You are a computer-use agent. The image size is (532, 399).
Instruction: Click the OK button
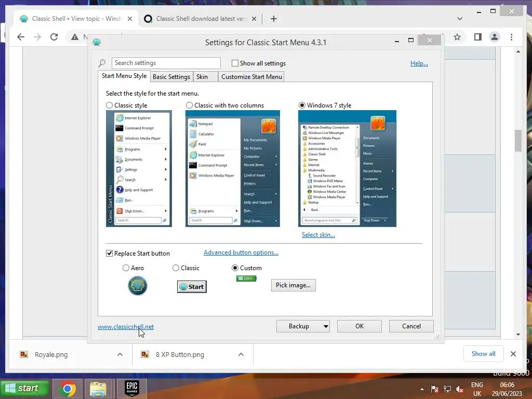pyautogui.click(x=360, y=326)
